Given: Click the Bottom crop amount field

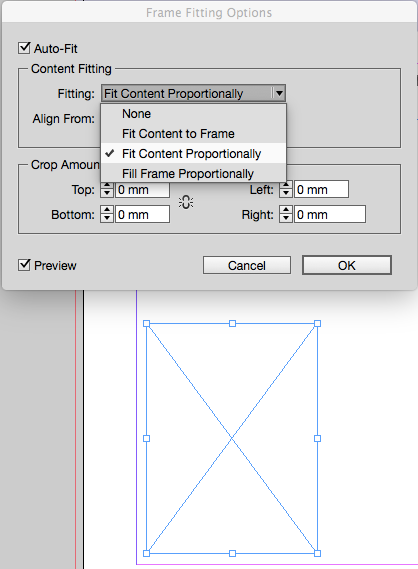Looking at the screenshot, I should (142, 214).
